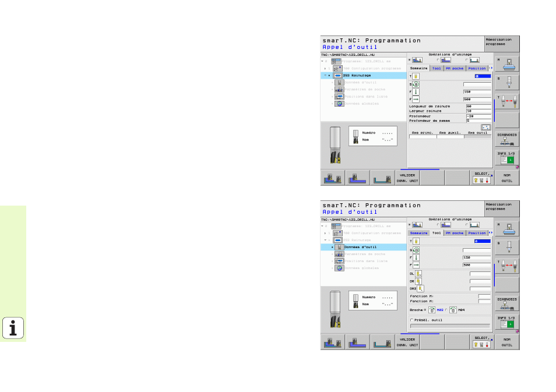Image resolution: width=556 pixels, height=392 pixels.
Task: Click VALIDER DONN. UNIT soft key in the Sommaire screen
Action: [x=407, y=178]
